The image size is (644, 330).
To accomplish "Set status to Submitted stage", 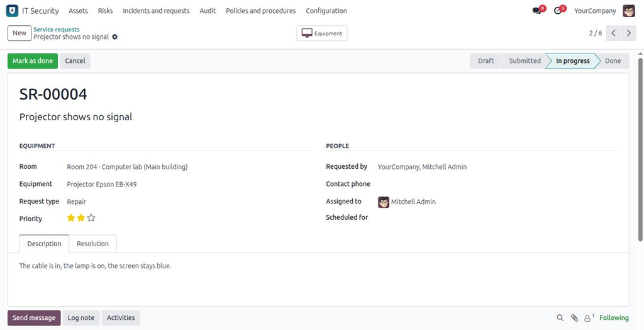I will pos(525,61).
